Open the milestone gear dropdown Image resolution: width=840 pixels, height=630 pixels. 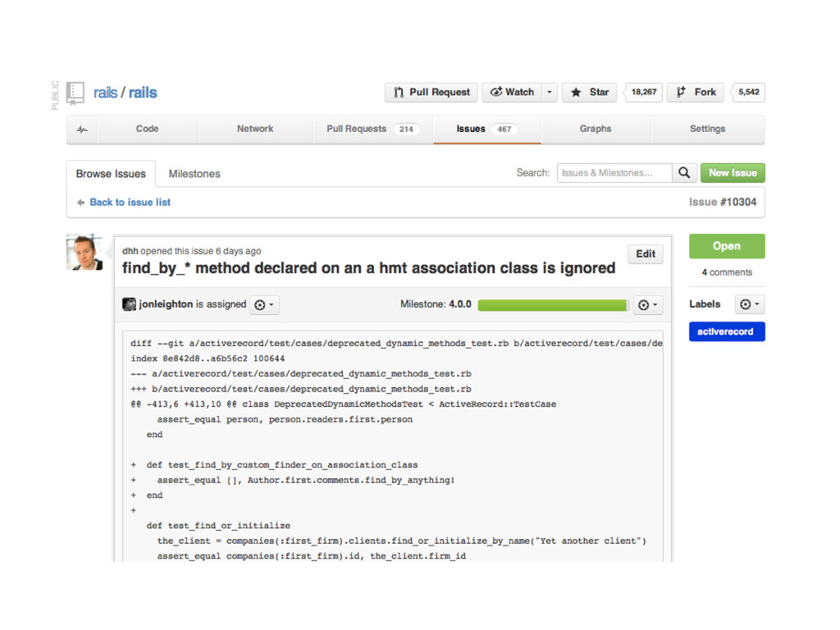(648, 304)
